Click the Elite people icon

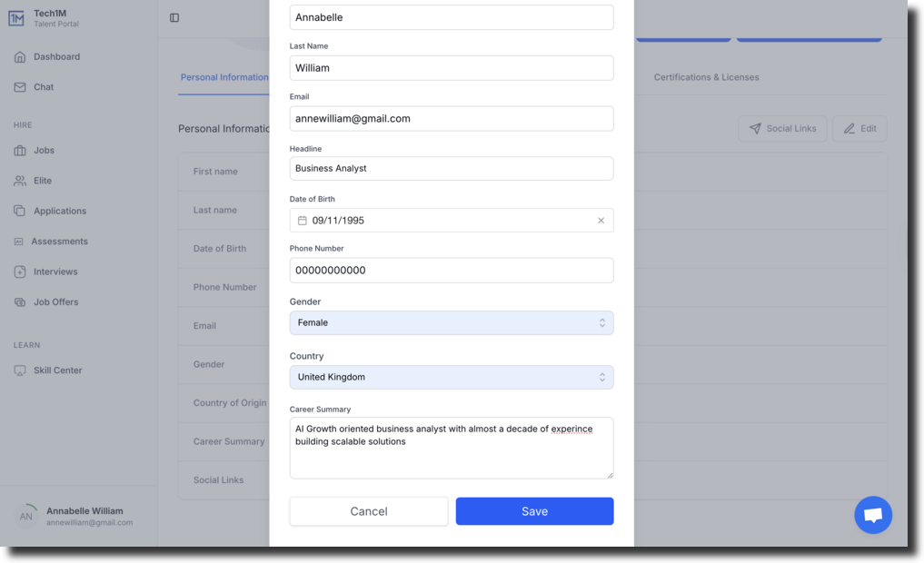[x=20, y=181]
